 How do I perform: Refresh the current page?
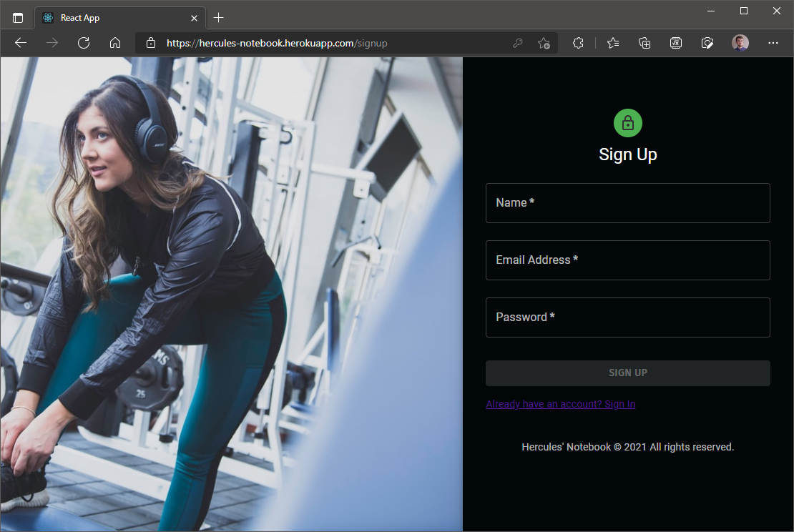pos(84,43)
